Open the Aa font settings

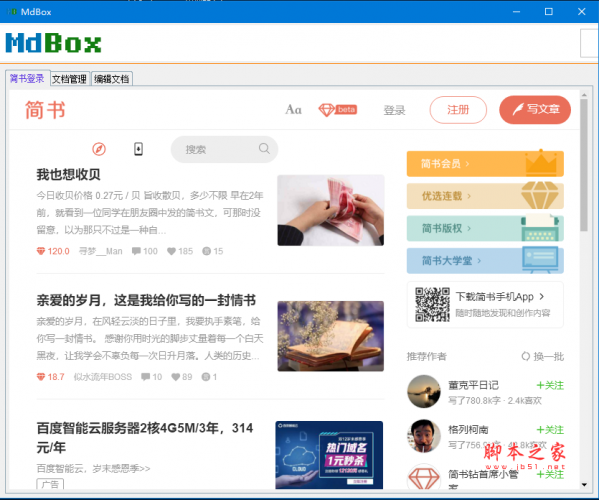(293, 110)
